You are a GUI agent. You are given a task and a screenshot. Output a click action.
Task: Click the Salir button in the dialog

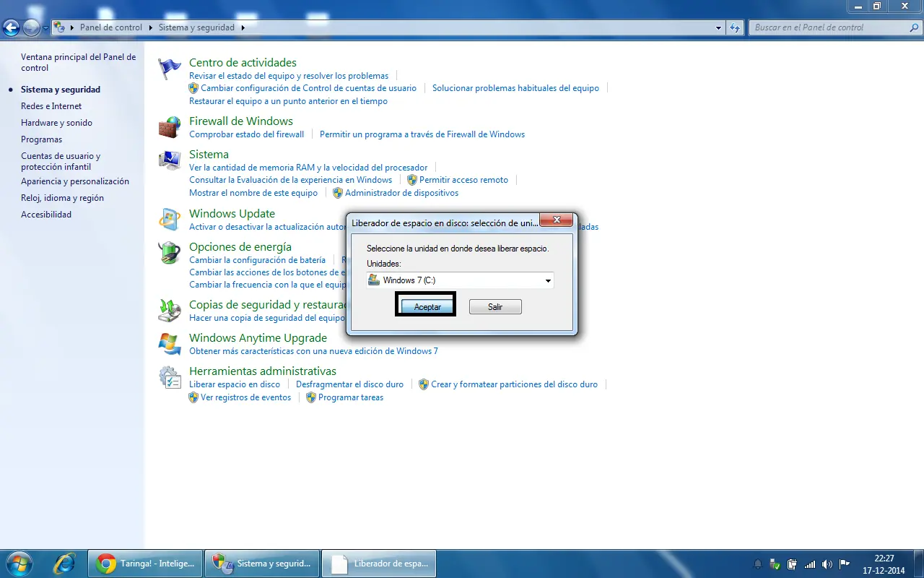(x=495, y=307)
